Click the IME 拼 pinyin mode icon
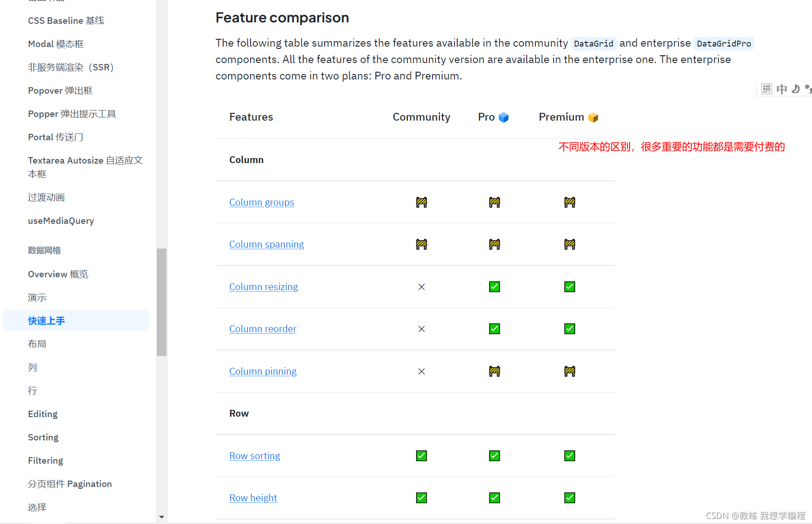The height and width of the screenshot is (524, 812). 767,89
